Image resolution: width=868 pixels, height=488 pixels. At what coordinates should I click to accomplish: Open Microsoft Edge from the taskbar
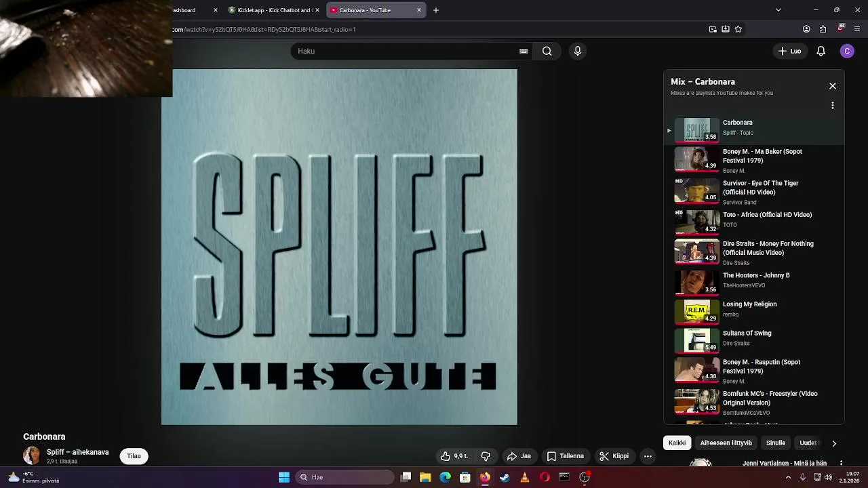445,477
